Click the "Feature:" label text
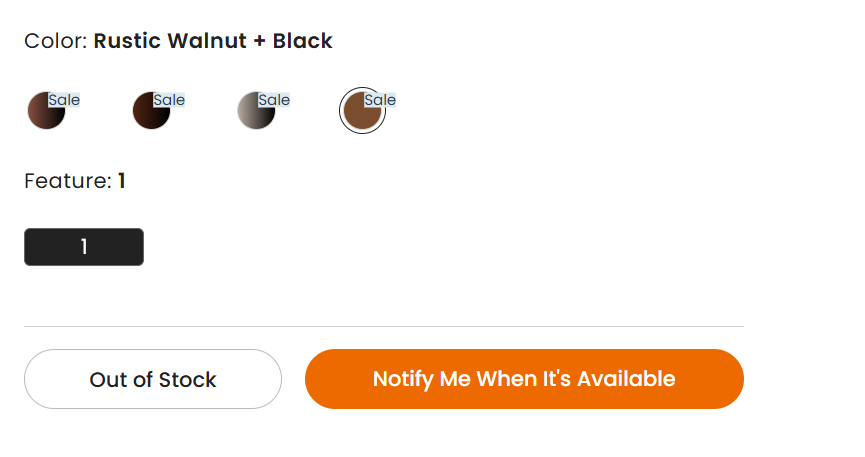865x457 pixels. pos(68,181)
